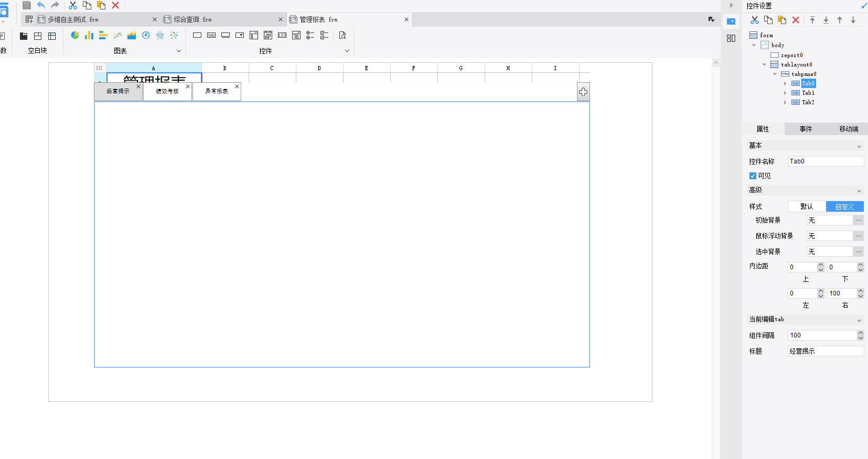The width and height of the screenshot is (868, 459).
Task: Insert a scatter chart
Action: click(174, 35)
